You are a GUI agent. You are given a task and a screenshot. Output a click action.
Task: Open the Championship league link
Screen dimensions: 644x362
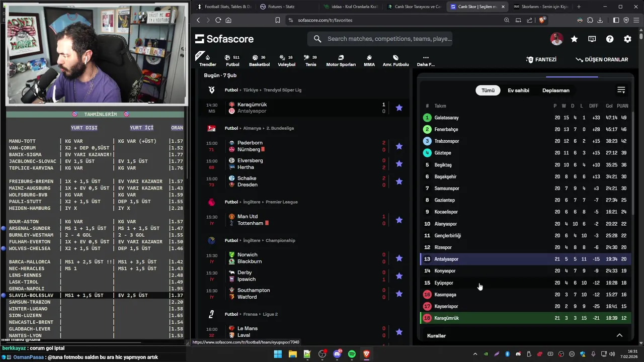tap(280, 240)
